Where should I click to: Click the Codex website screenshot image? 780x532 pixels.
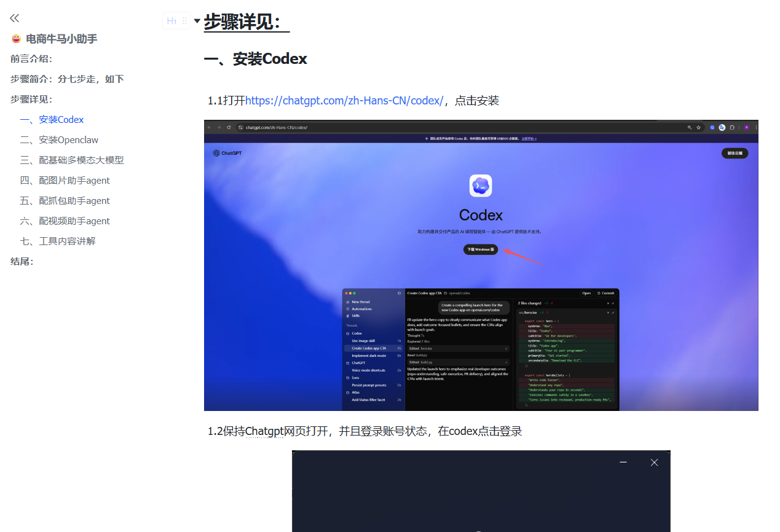[481, 265]
